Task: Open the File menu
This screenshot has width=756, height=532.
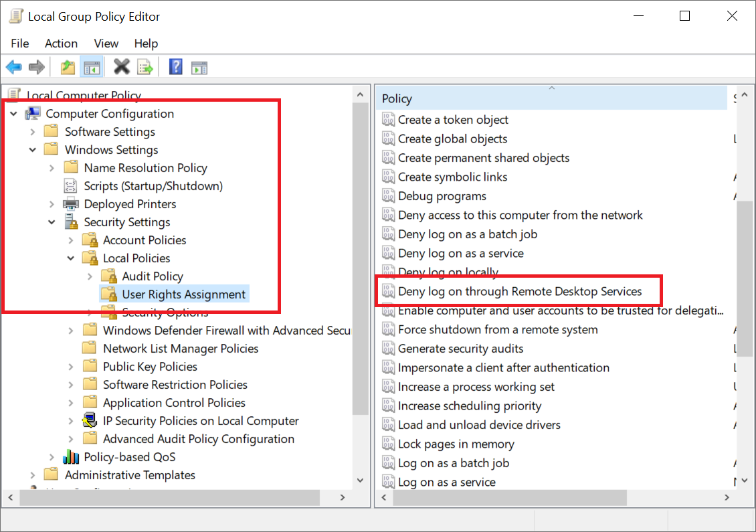Action: [x=20, y=43]
